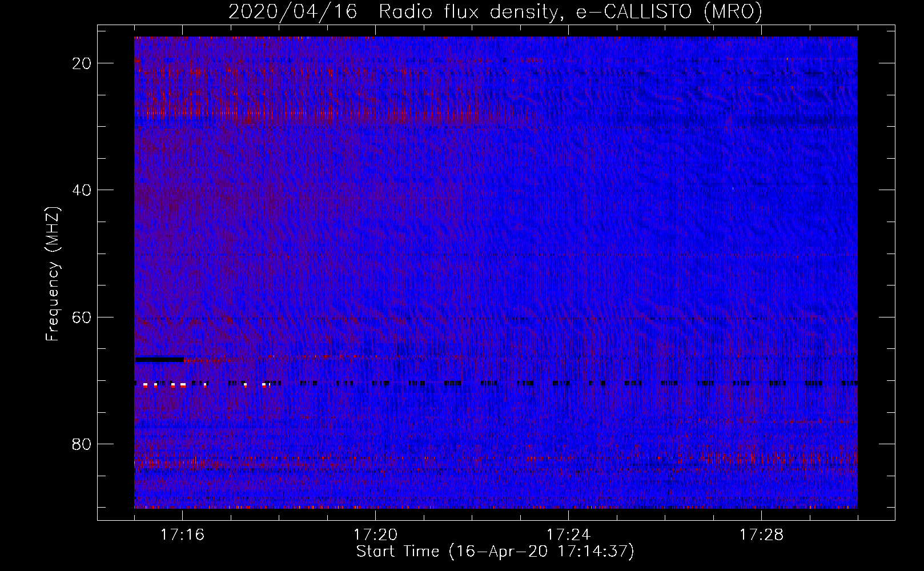
Task: Click the 17:24 time tick label
Action: click(568, 535)
